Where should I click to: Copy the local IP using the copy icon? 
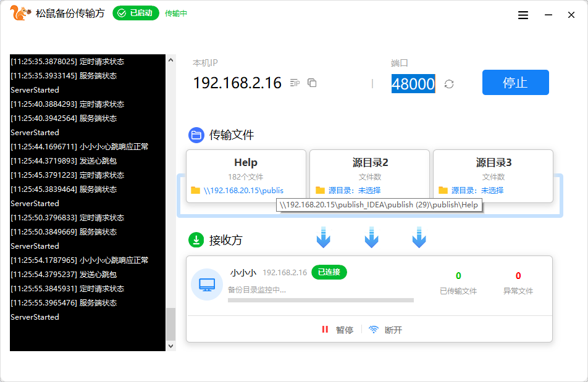312,82
